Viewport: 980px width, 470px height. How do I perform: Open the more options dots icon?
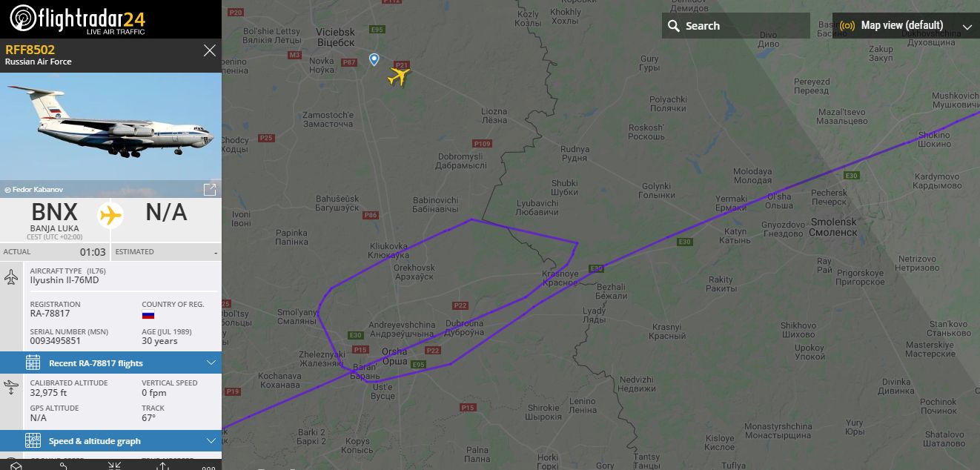[208, 467]
